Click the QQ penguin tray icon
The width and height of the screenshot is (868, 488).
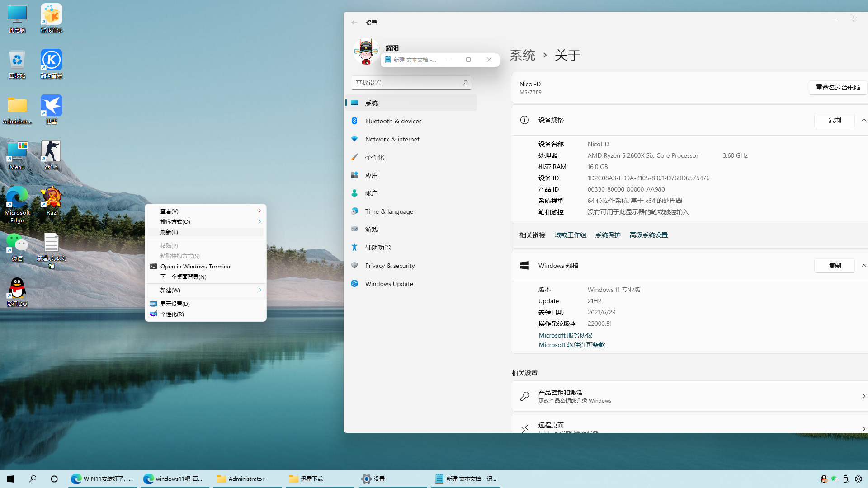point(824,479)
